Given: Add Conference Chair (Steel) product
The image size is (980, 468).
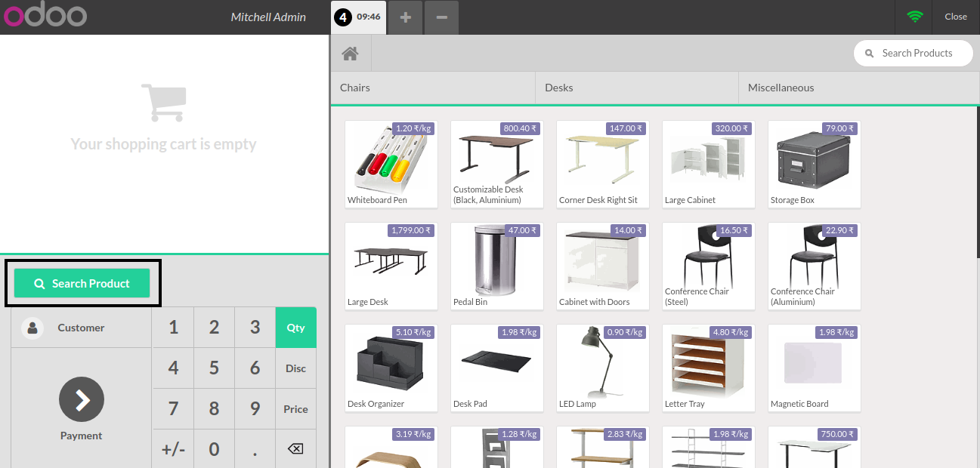Looking at the screenshot, I should [709, 266].
